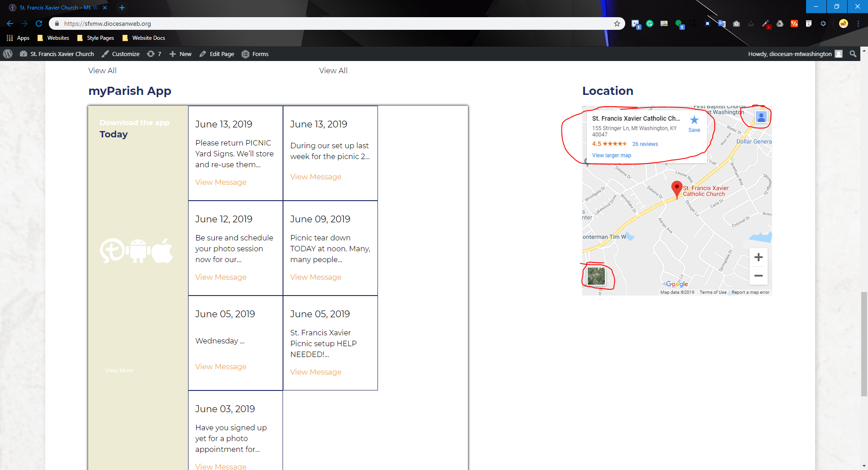Open Customize in the admin bar
The width and height of the screenshot is (868, 470).
[x=120, y=54]
